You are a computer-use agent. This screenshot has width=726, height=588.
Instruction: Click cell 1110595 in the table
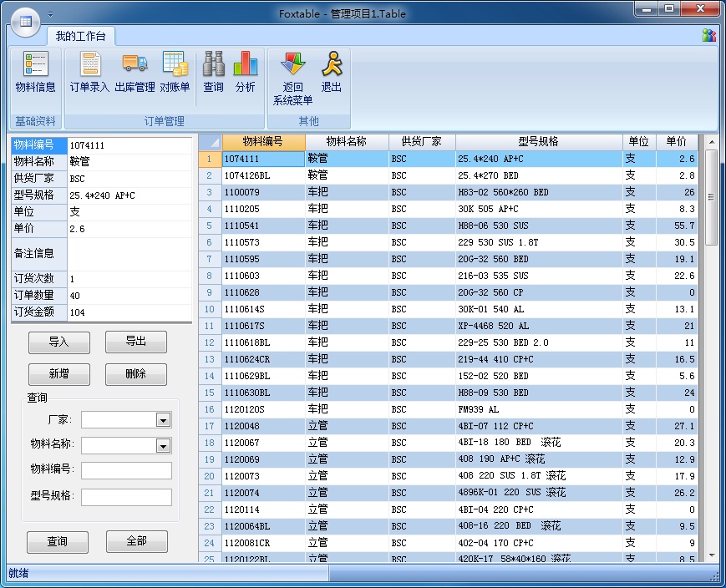click(263, 259)
